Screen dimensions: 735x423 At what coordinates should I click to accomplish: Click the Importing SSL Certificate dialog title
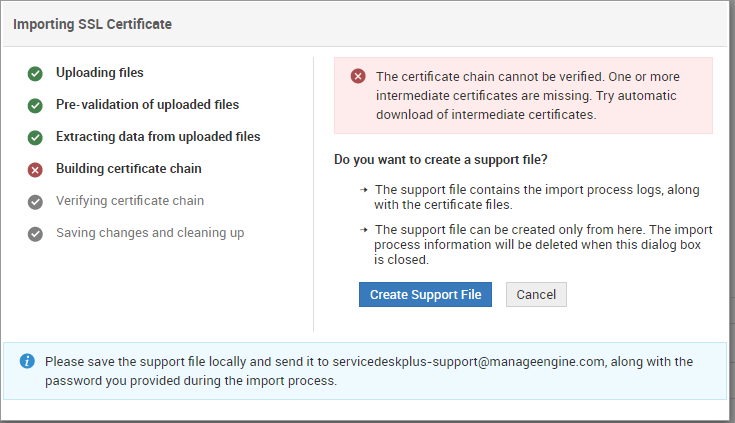(x=92, y=24)
